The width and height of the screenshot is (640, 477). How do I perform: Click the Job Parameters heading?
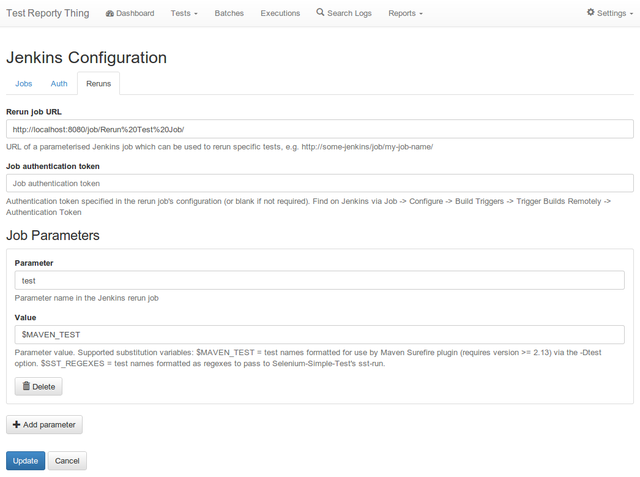(x=53, y=235)
